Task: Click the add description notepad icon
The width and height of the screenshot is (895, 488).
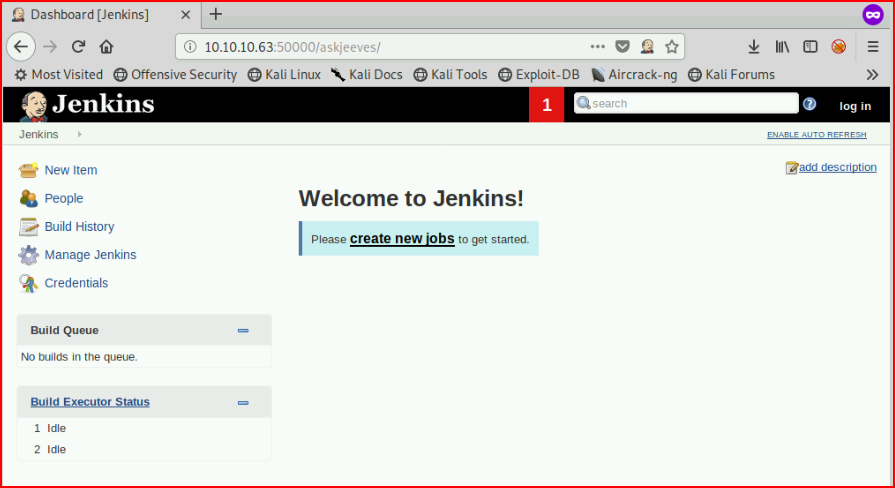Action: coord(791,167)
